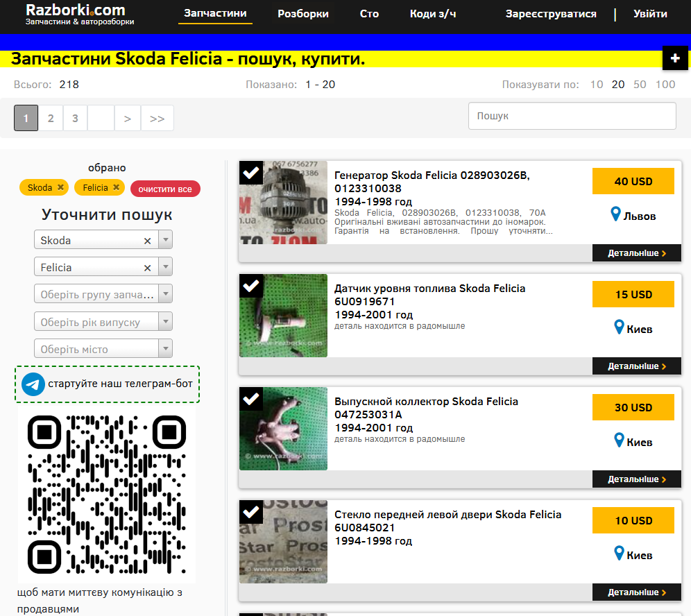The height and width of the screenshot is (616, 691).
Task: Open the generator photo thumbnail
Action: 283,203
